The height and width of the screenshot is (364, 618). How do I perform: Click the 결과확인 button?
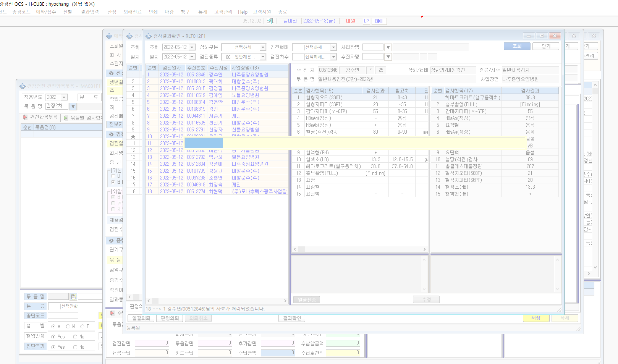tap(292, 318)
